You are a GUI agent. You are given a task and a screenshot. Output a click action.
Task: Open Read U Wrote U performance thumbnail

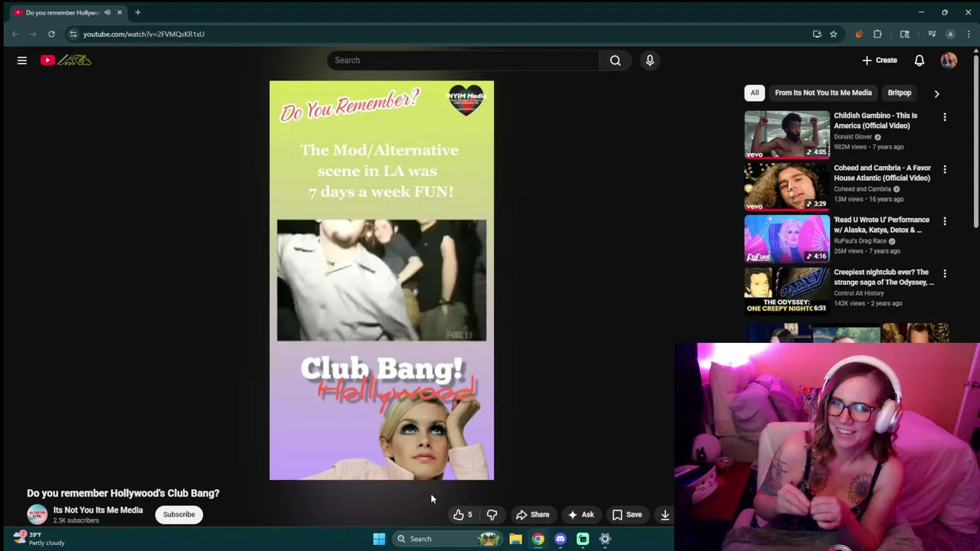click(x=787, y=238)
